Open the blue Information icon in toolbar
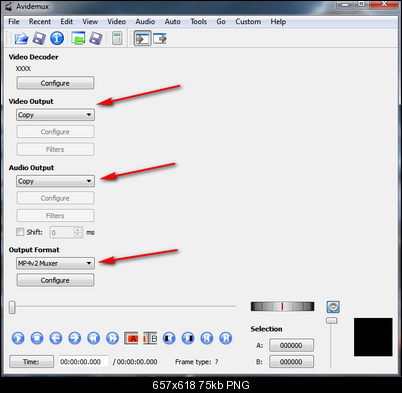402x393 pixels. 57,38
